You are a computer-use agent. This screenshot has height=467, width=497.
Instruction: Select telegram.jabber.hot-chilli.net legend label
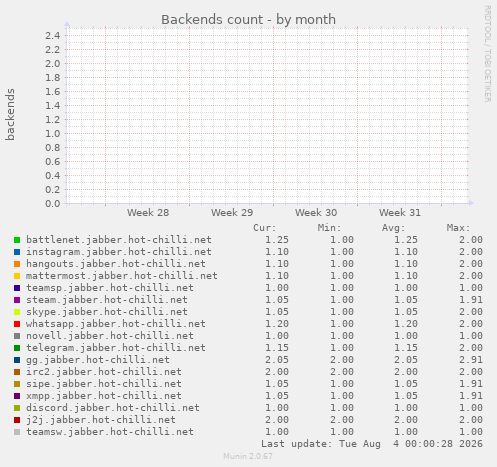116,348
